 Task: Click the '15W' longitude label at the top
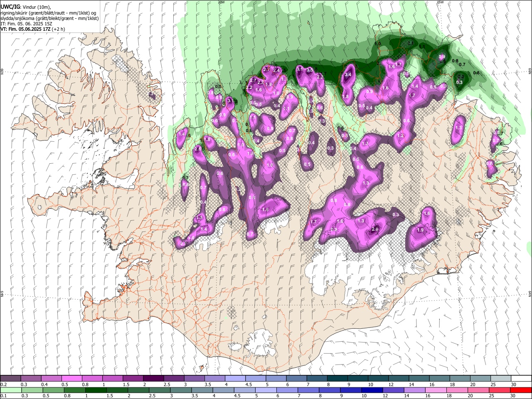(x=440, y=2)
